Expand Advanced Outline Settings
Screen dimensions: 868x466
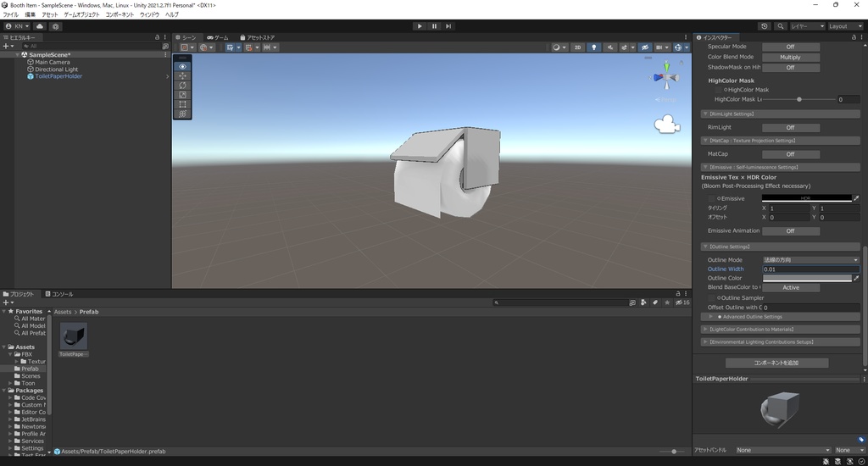780,317
